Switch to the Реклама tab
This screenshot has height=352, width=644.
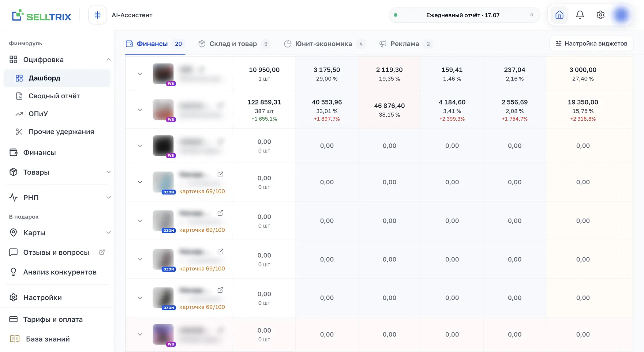coord(406,44)
